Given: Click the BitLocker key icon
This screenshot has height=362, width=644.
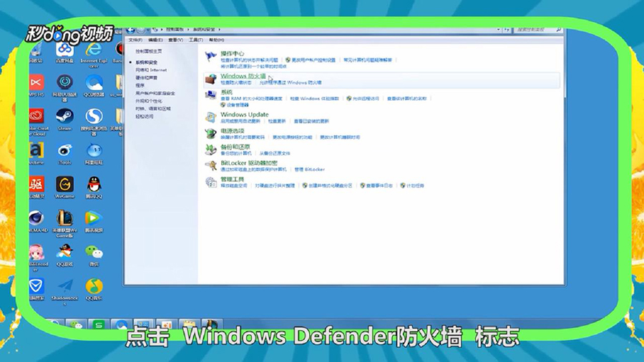Looking at the screenshot, I should click(x=210, y=166).
